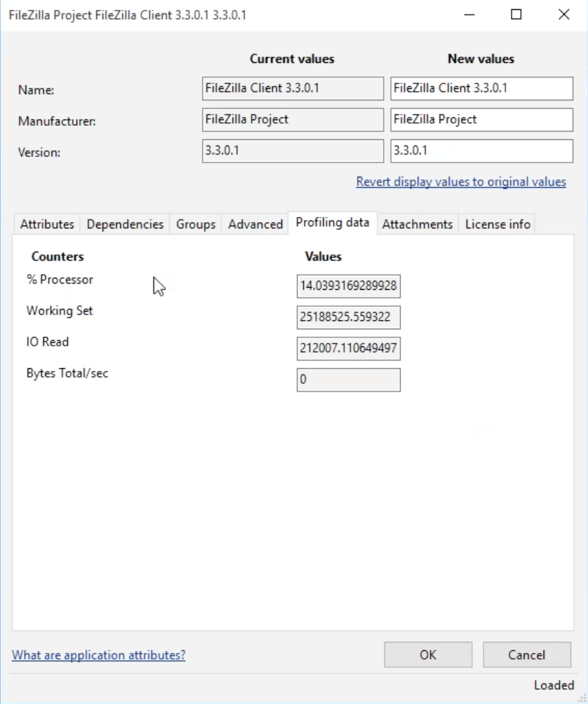This screenshot has height=704, width=588.
Task: Click Revert display values to original values link
Action: [461, 182]
